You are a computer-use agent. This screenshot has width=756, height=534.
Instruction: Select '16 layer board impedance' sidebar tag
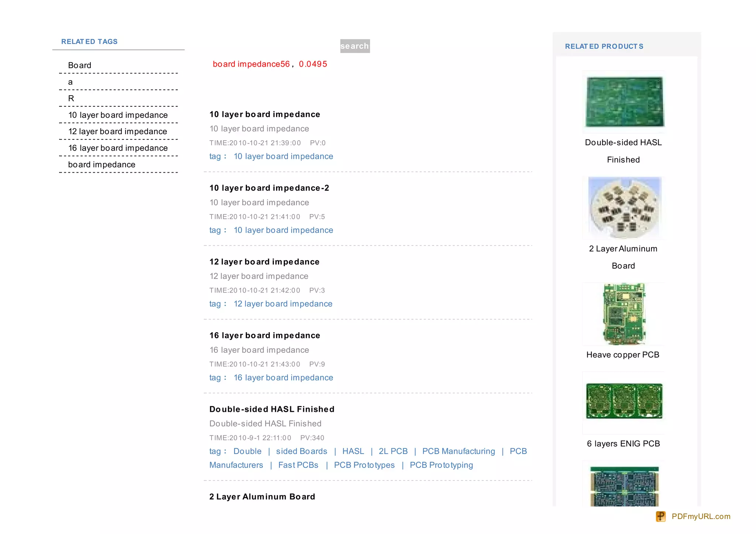pyautogui.click(x=118, y=148)
